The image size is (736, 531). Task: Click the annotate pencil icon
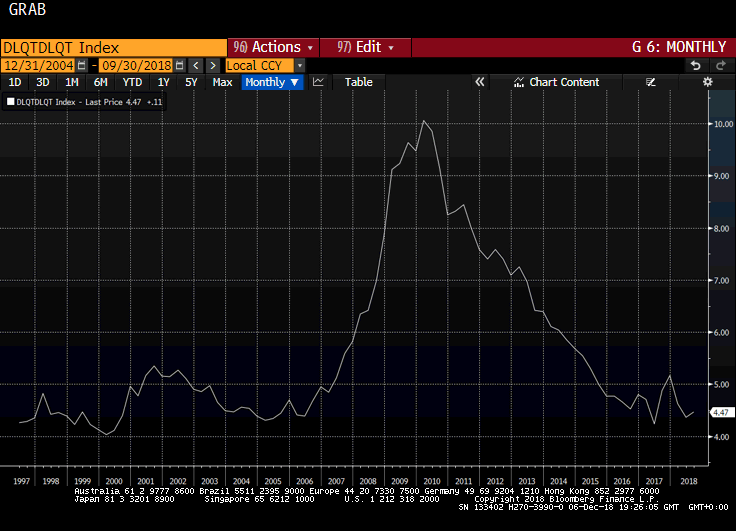click(x=651, y=82)
